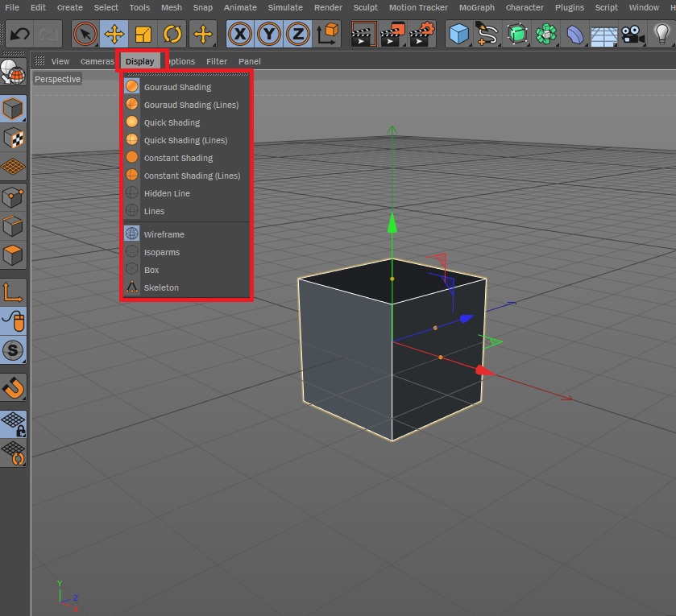Viewport: 676px width, 616px height.
Task: Open the Cube primitive objects dropdown
Action: [x=459, y=34]
